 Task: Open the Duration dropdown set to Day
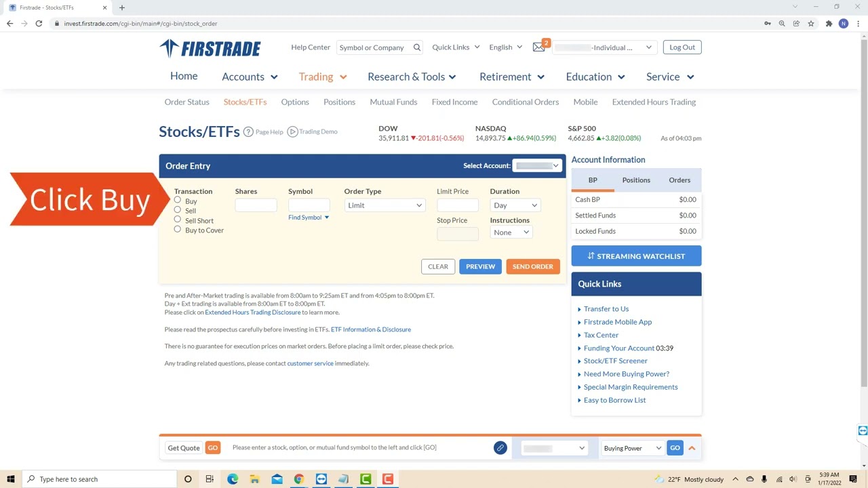point(515,205)
